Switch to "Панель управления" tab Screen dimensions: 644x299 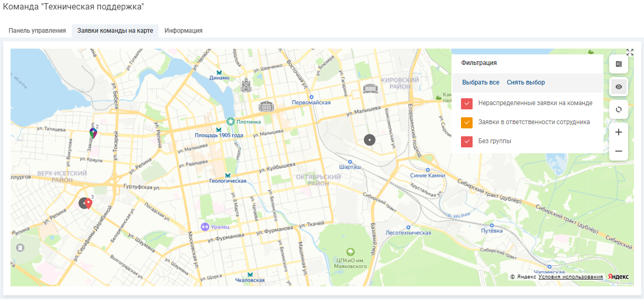click(x=37, y=31)
